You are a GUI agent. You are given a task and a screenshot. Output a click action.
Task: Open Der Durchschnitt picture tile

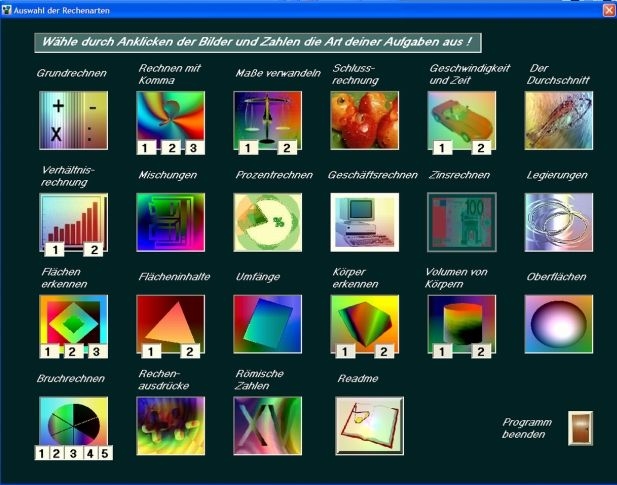pyautogui.click(x=558, y=120)
